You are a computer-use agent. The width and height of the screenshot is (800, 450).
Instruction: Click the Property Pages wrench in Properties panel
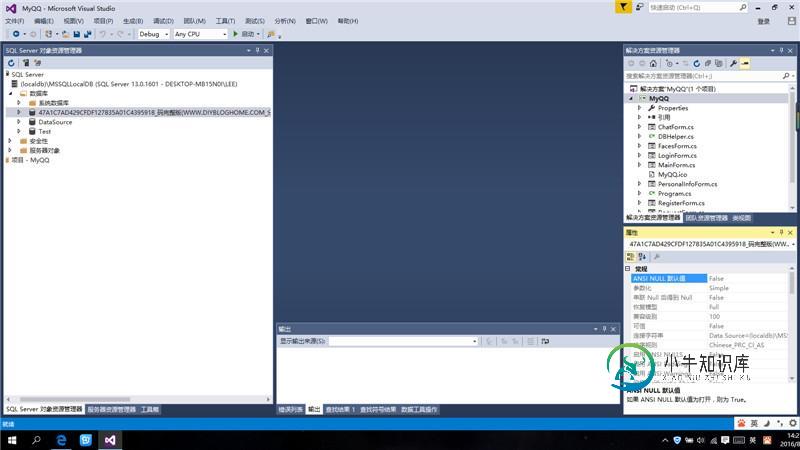tap(657, 257)
